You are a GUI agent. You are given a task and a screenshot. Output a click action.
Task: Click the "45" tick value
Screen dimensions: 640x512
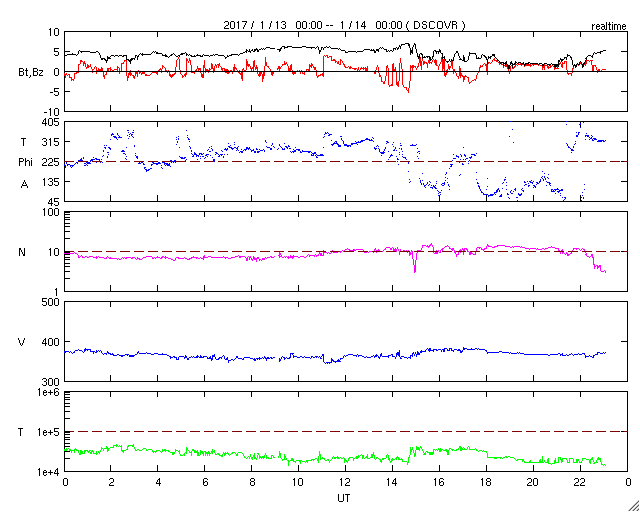pyautogui.click(x=53, y=202)
